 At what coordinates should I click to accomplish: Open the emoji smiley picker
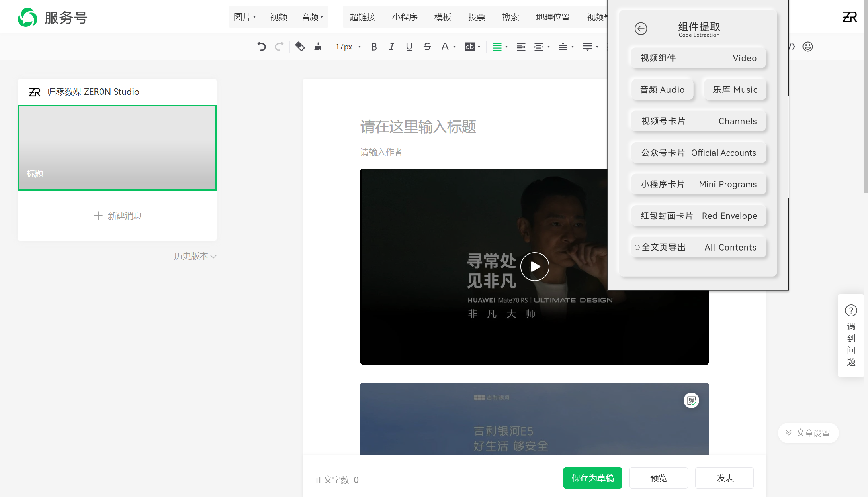click(x=808, y=47)
